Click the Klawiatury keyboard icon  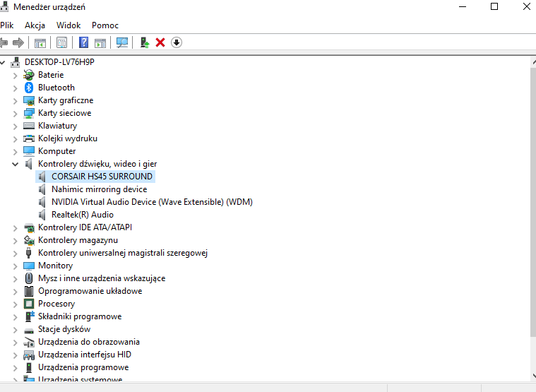coord(29,126)
